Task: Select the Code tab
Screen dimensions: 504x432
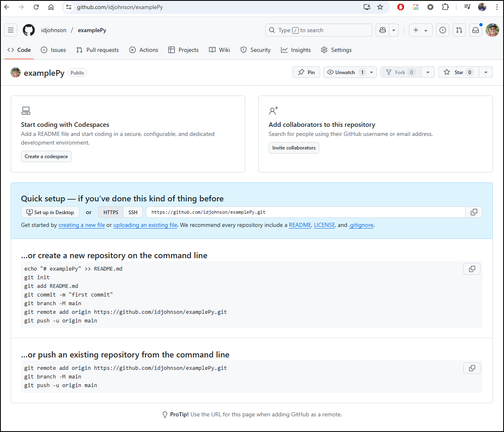Action: point(19,50)
